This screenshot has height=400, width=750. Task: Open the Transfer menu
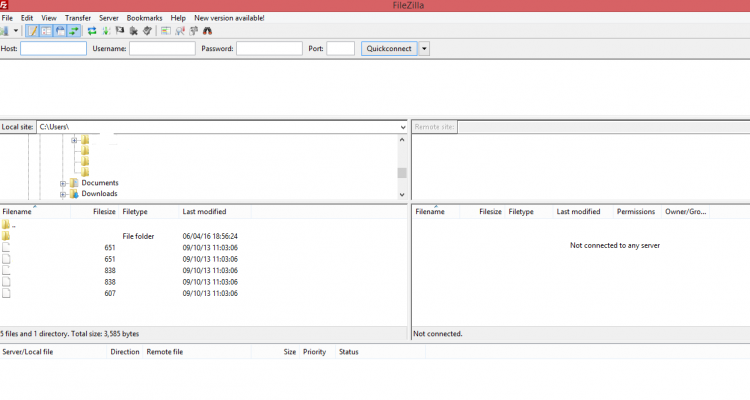(78, 18)
